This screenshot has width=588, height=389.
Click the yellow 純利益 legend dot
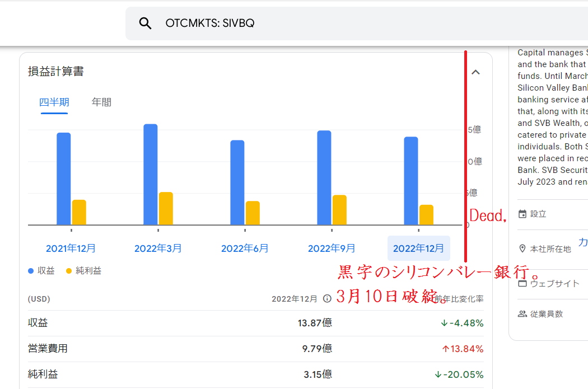pyautogui.click(x=67, y=270)
